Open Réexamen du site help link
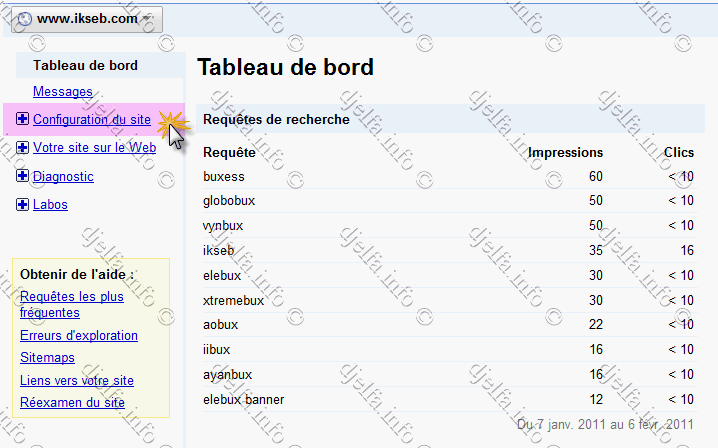This screenshot has width=718, height=448. [x=72, y=402]
